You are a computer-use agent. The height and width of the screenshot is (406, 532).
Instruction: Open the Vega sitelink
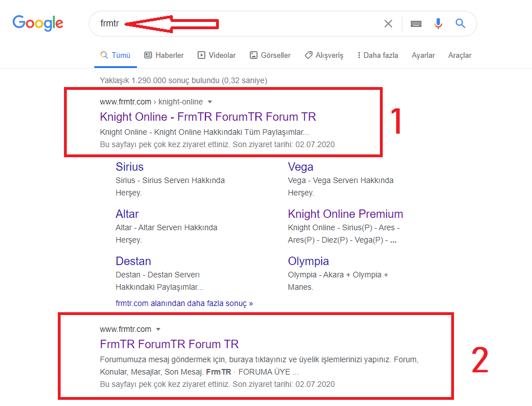(301, 167)
